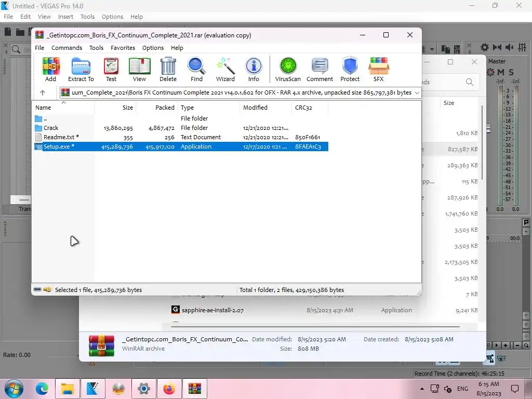Click the ENG language indicator
The image size is (532, 399).
click(462, 389)
